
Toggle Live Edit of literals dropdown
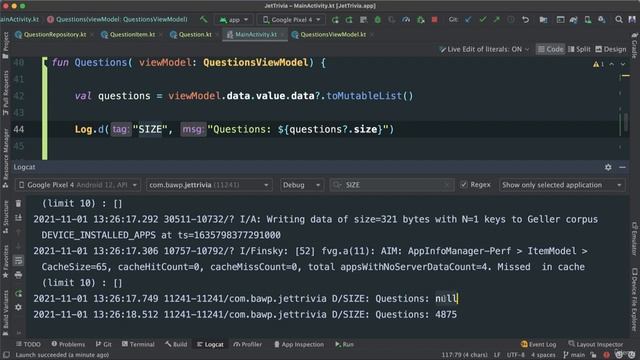click(x=484, y=49)
